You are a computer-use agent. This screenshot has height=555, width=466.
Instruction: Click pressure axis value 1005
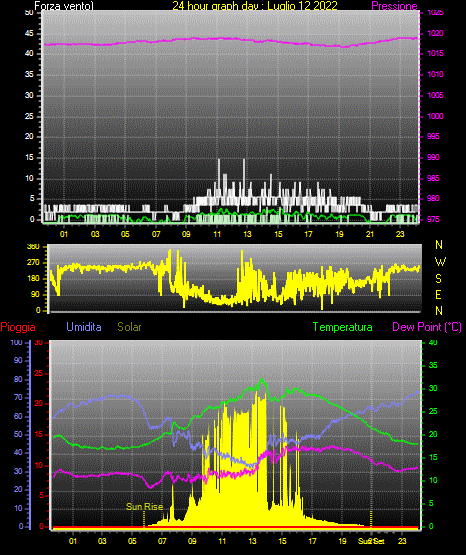[x=435, y=95]
